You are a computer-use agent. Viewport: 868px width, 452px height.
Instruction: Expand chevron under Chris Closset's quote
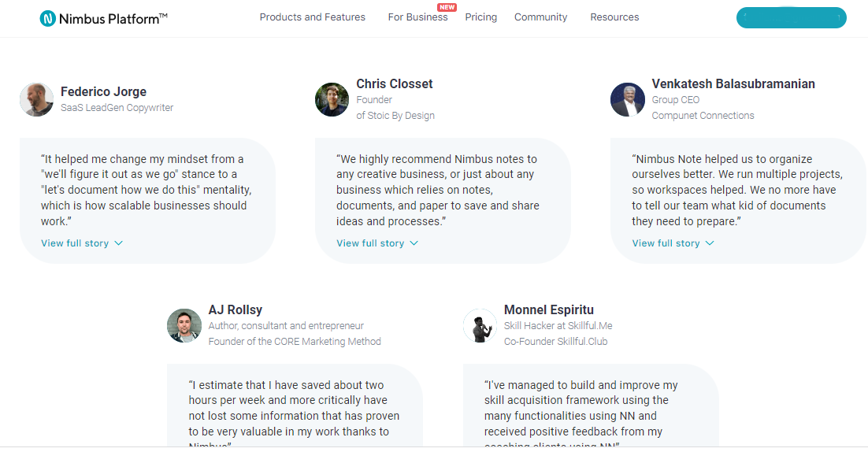pyautogui.click(x=414, y=243)
